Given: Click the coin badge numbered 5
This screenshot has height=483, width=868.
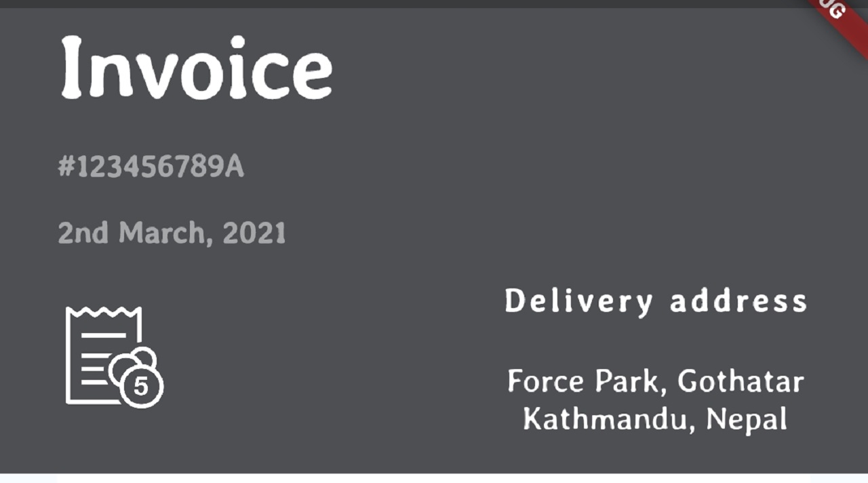Looking at the screenshot, I should tap(141, 386).
